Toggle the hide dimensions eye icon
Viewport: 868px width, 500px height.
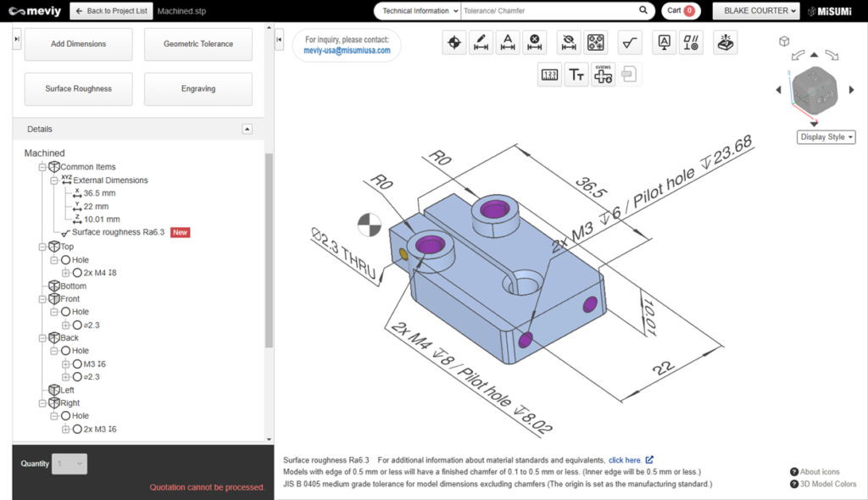pos(570,42)
